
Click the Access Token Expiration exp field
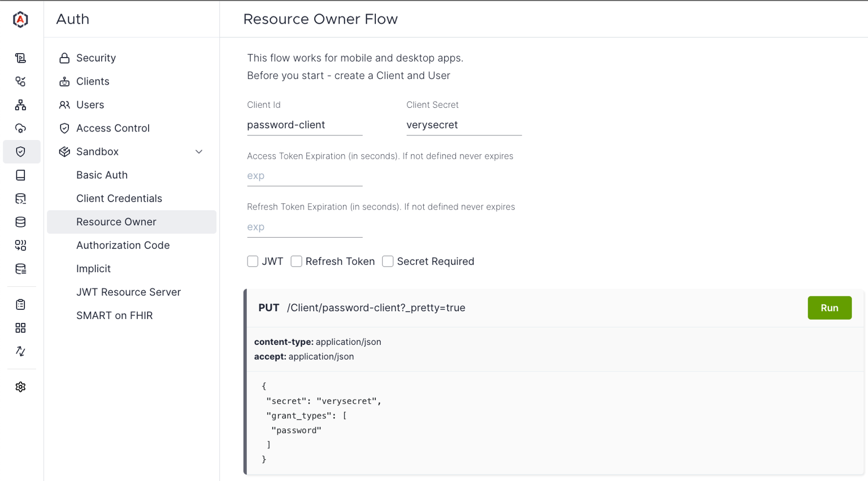305,176
